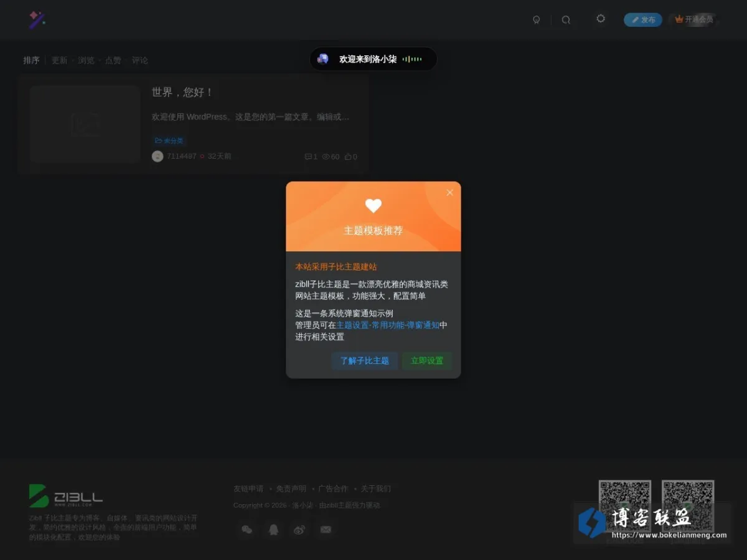The height and width of the screenshot is (560, 747).
Task: Click the 立即设置 button
Action: (427, 361)
